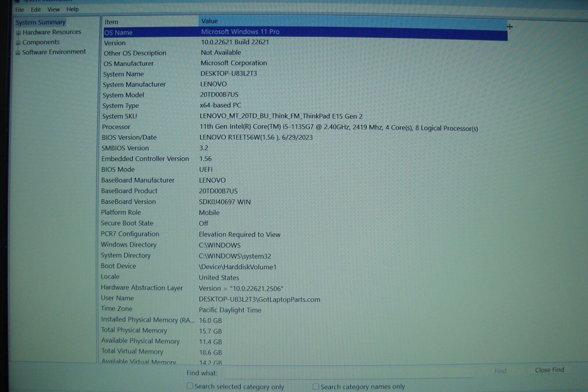Click the Secure Boot State row
This screenshot has width=588, height=392.
point(305,223)
